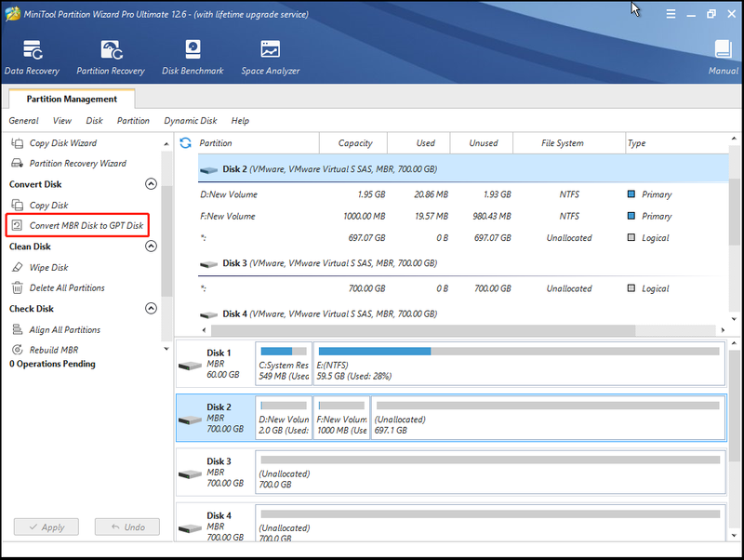Click the Disk 4 drive icon in list header
This screenshot has height=560, width=744.
click(x=208, y=314)
